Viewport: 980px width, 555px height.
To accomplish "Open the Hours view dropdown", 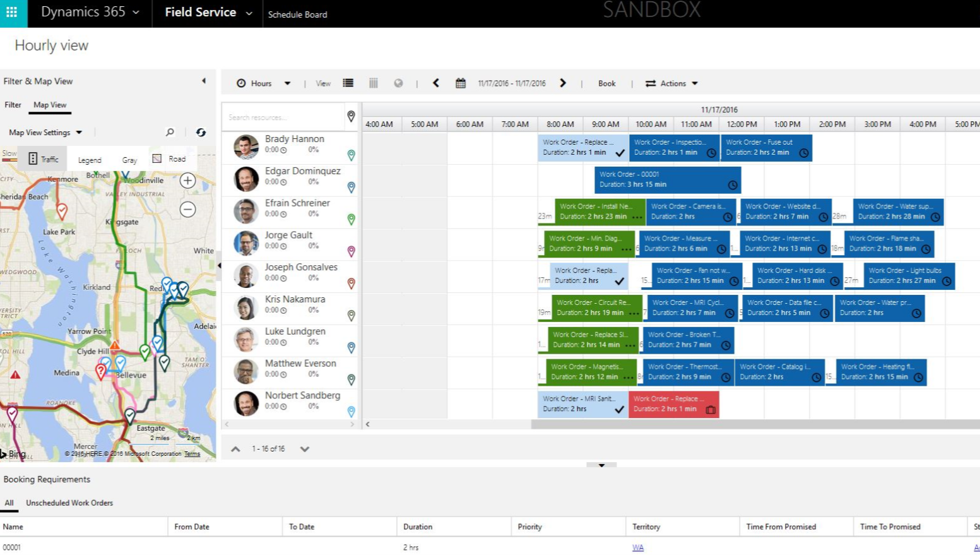I will click(x=263, y=83).
